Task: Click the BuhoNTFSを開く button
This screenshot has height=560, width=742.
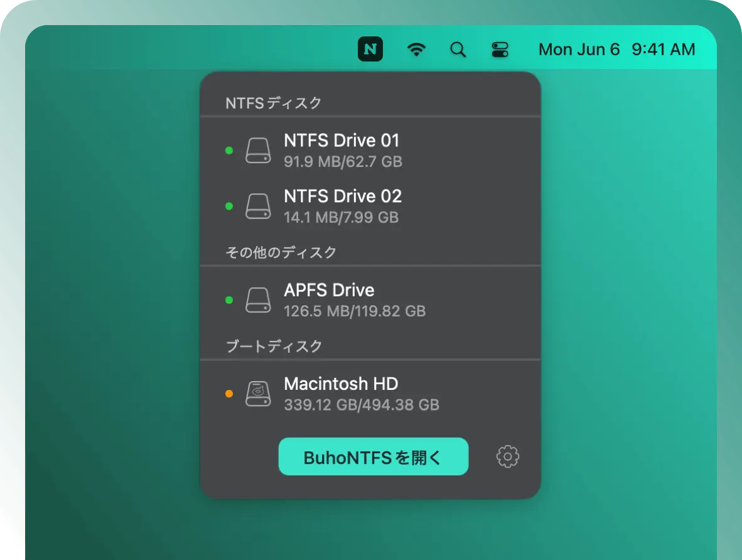Action: (x=374, y=456)
